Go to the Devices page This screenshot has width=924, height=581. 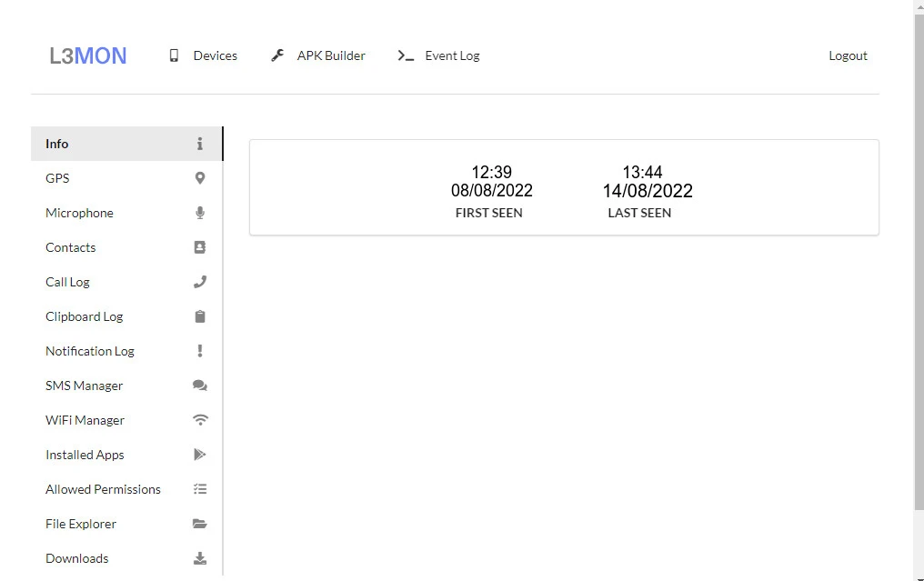coord(215,55)
